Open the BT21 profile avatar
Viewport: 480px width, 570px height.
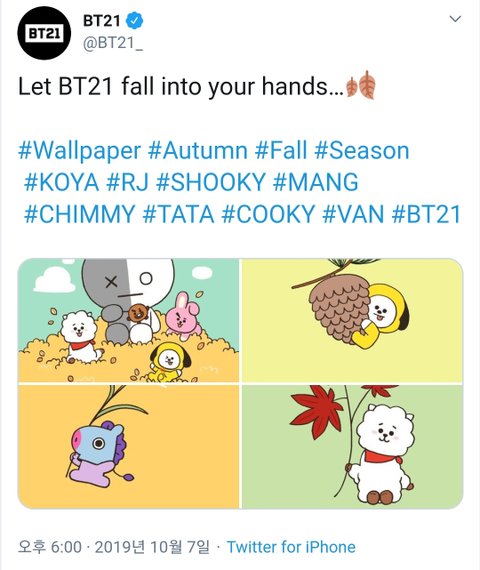tap(44, 33)
